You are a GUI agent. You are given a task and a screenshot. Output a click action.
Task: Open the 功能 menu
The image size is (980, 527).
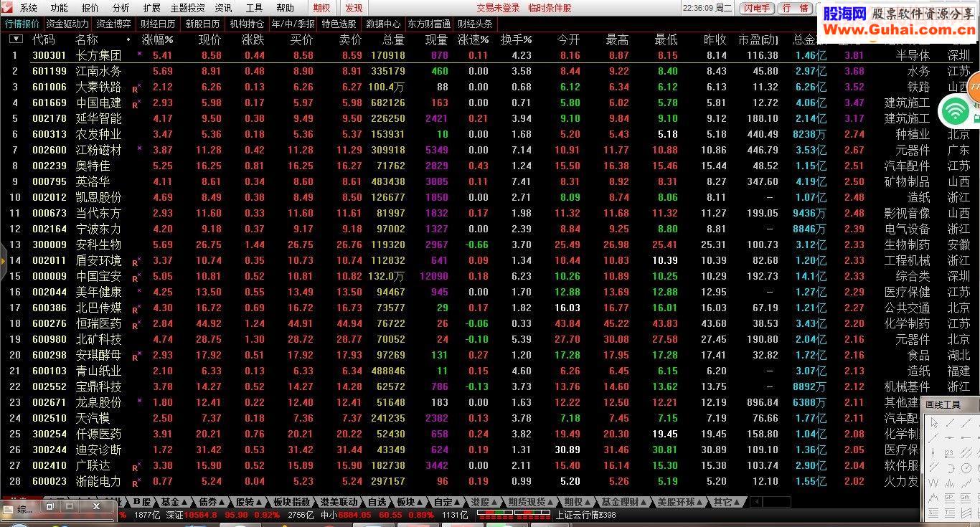60,8
